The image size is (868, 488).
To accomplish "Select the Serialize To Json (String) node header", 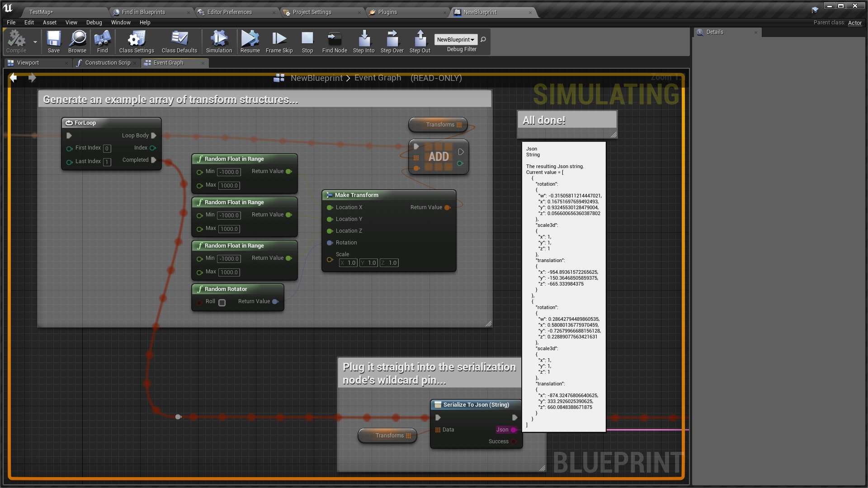I will point(476,404).
